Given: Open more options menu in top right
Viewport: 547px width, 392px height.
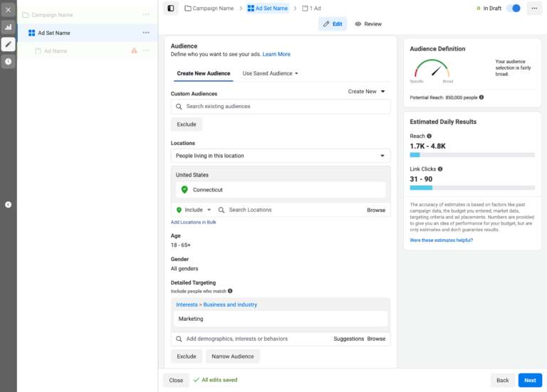Looking at the screenshot, I should click(534, 9).
